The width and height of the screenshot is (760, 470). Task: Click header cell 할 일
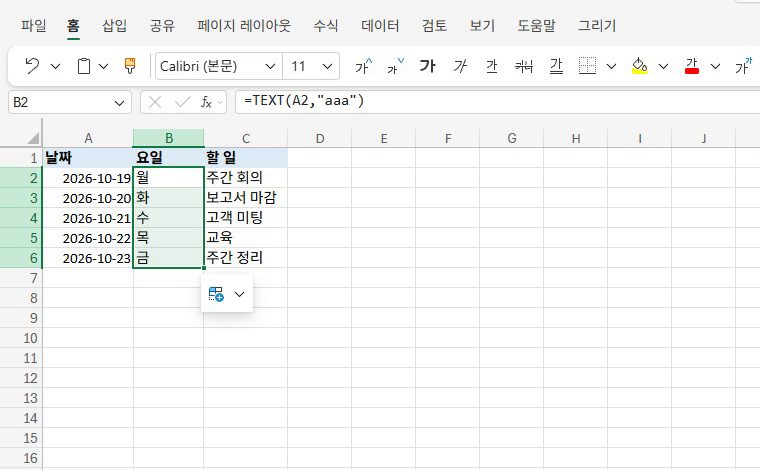point(246,158)
